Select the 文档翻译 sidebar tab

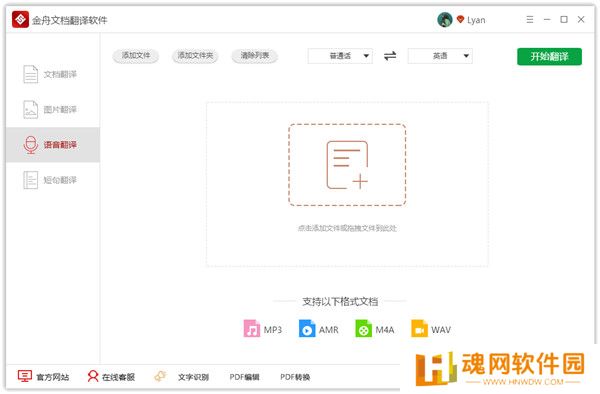53,74
